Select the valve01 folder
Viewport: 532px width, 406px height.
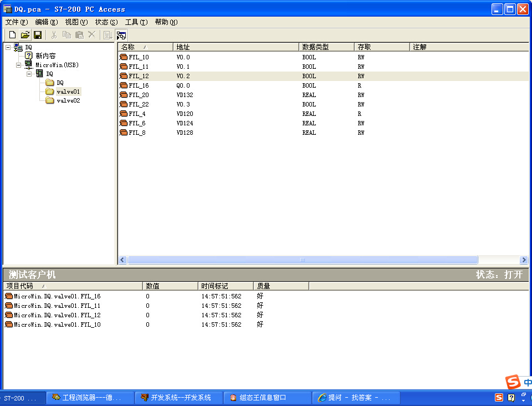68,92
